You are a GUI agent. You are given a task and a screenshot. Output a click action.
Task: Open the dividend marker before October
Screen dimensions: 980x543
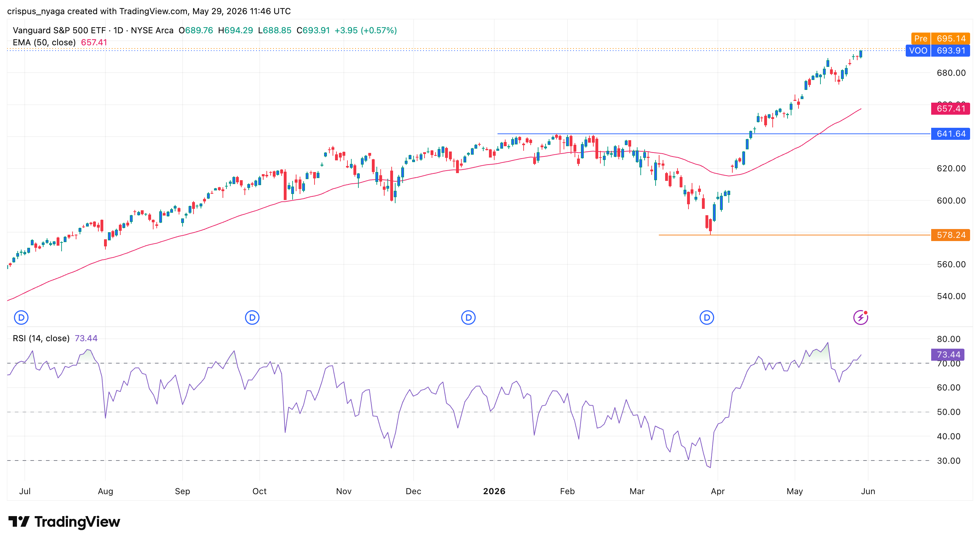(x=252, y=318)
